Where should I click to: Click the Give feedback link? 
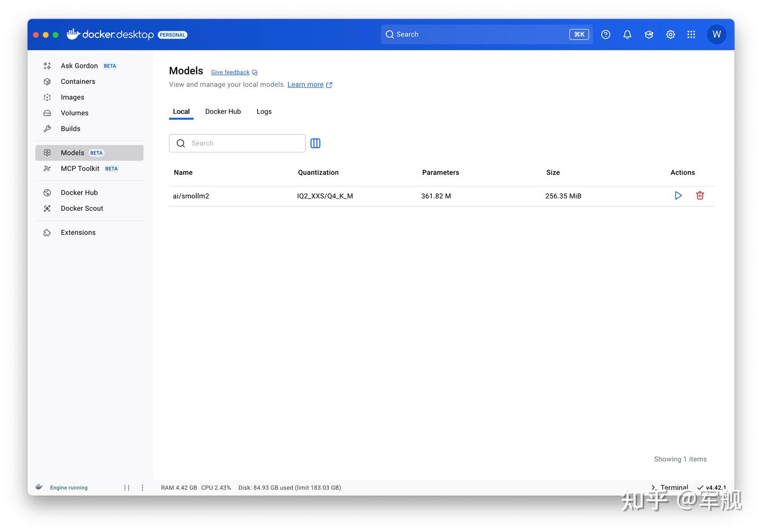(x=230, y=72)
